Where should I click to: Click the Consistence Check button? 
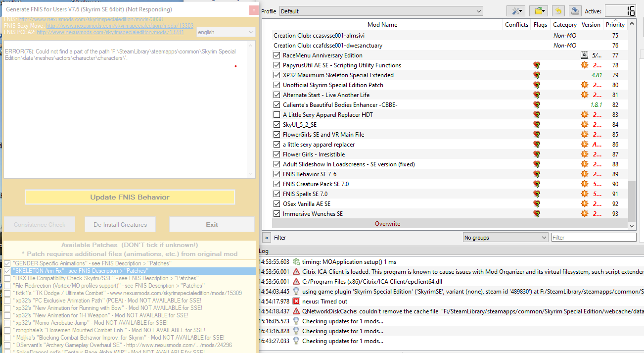click(40, 224)
